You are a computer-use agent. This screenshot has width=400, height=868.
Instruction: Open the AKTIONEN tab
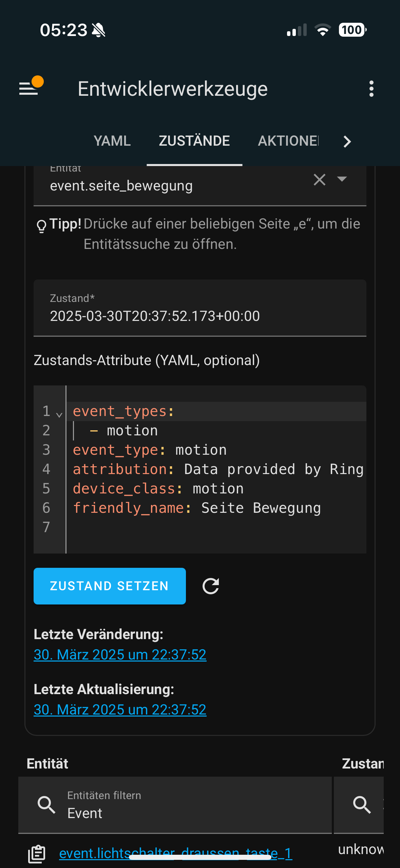[x=288, y=141]
